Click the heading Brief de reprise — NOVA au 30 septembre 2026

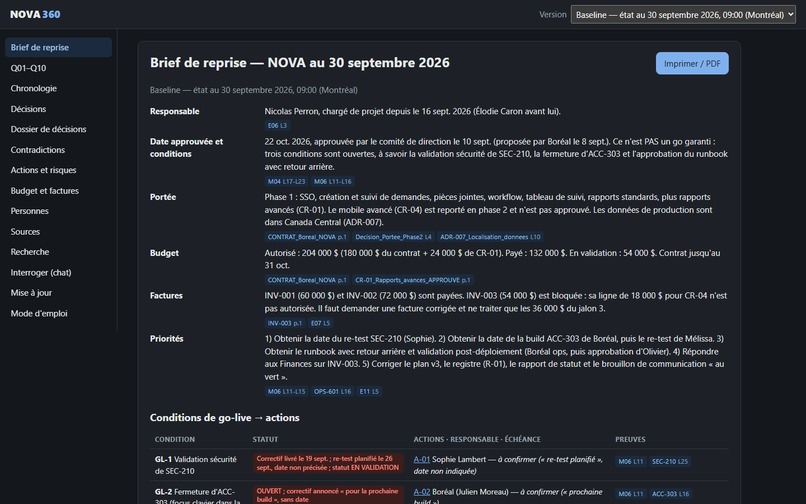(x=300, y=63)
